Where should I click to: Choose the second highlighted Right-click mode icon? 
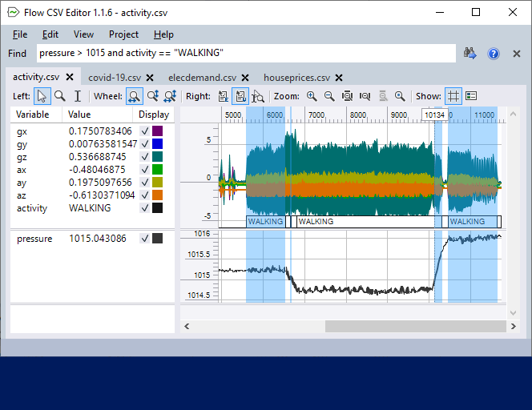click(240, 96)
